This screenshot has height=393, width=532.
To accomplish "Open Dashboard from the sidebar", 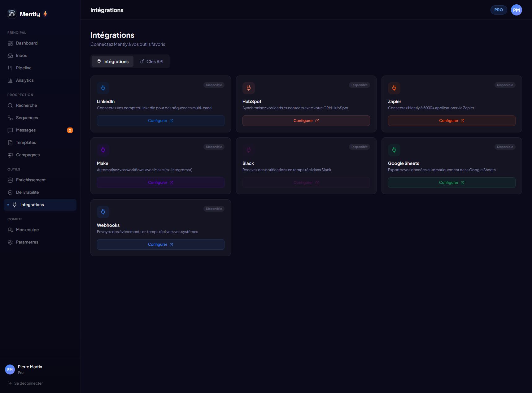I will point(40,43).
